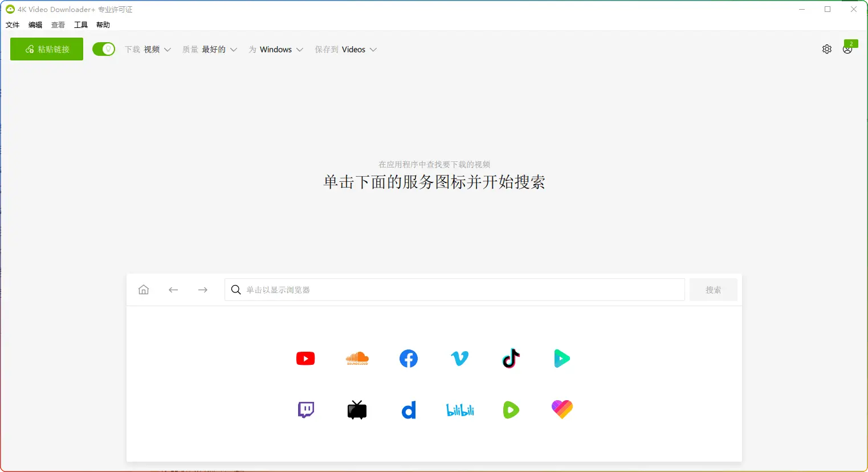
Task: Click the Twitch service icon
Action: tap(306, 410)
